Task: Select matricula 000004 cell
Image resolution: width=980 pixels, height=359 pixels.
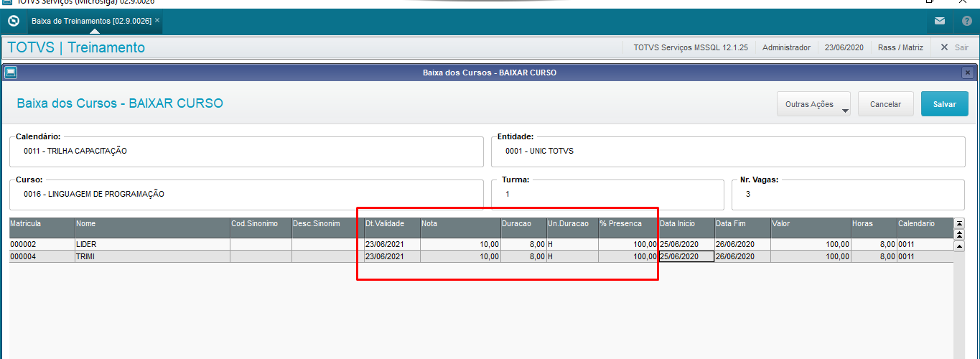Action: [42, 256]
